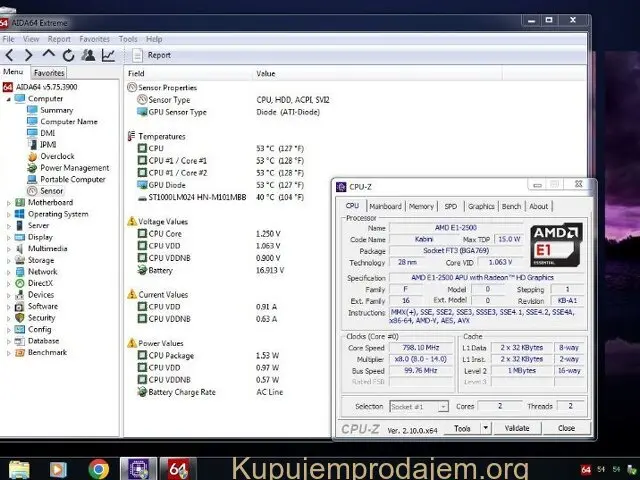Click the Validate button in CPU-Z
The width and height of the screenshot is (640, 480).
(x=516, y=428)
